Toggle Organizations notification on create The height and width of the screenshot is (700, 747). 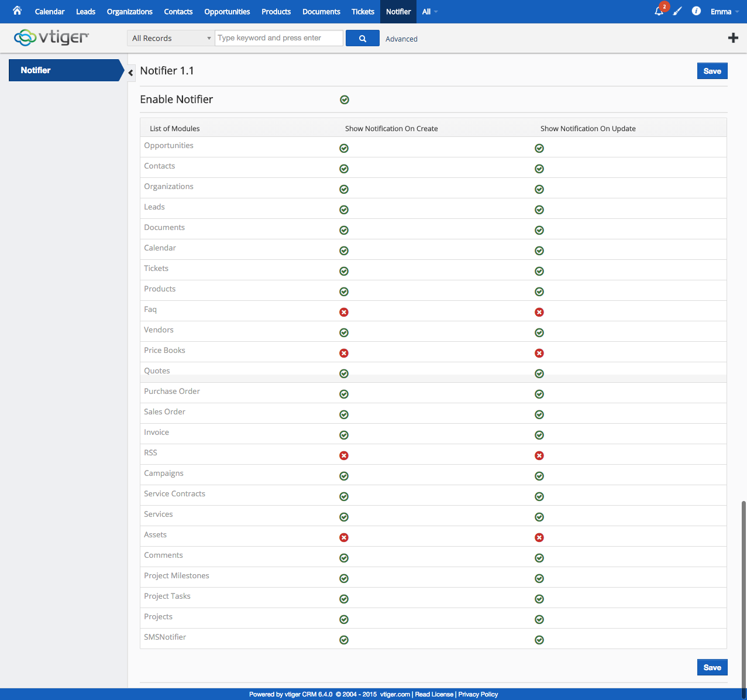click(x=344, y=190)
